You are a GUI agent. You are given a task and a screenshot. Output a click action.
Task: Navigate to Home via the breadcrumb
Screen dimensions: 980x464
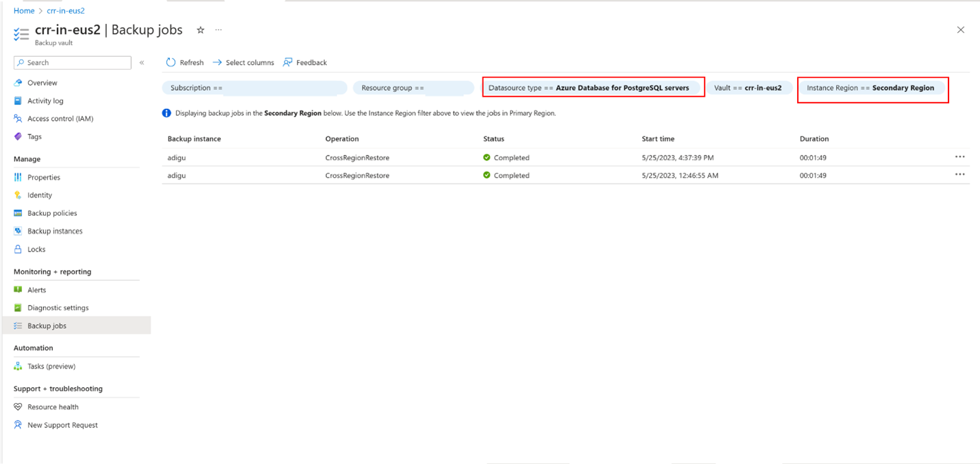[x=23, y=10]
